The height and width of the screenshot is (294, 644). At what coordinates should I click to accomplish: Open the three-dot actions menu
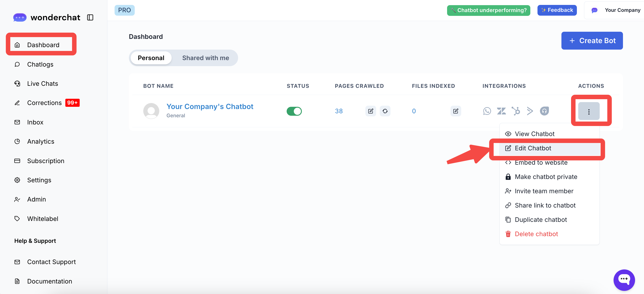(589, 111)
